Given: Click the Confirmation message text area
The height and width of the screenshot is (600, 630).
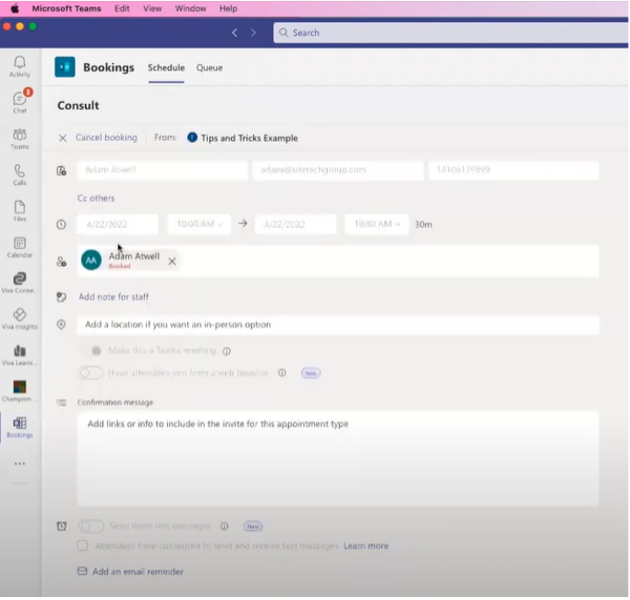Looking at the screenshot, I should pos(338,459).
